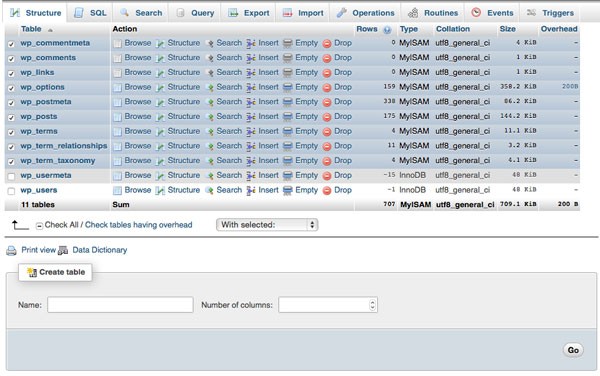Image resolution: width=600 pixels, height=376 pixels.
Task: Focus the Number of columns field
Action: pos(328,305)
